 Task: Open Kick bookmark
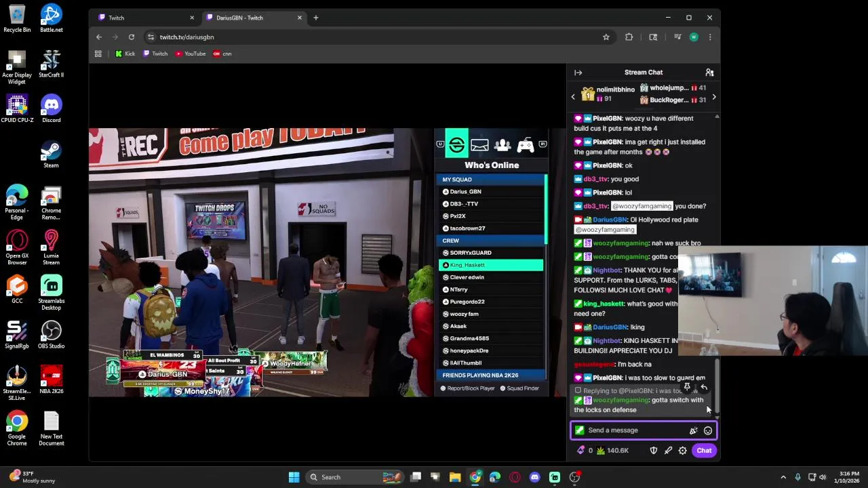tap(125, 54)
